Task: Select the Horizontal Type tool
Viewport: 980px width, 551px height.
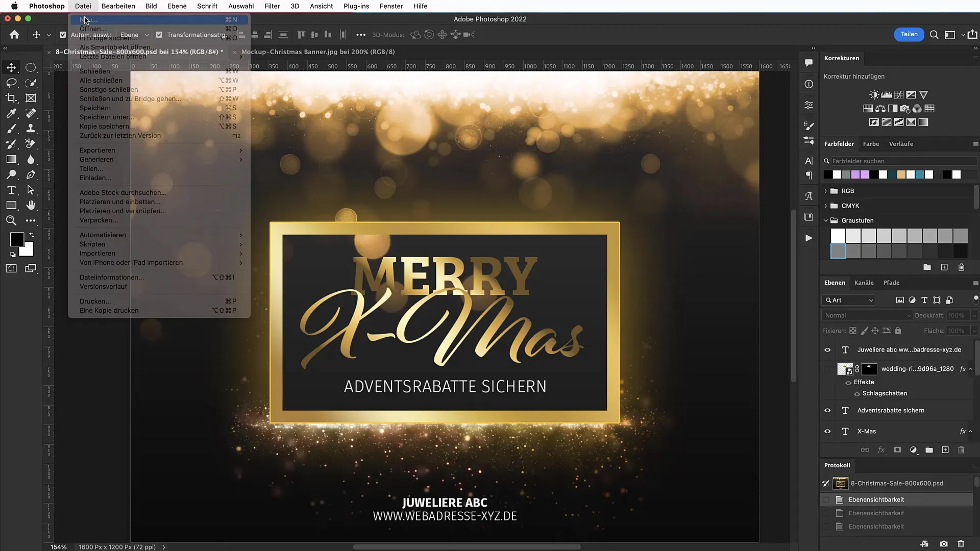Action: click(x=11, y=190)
